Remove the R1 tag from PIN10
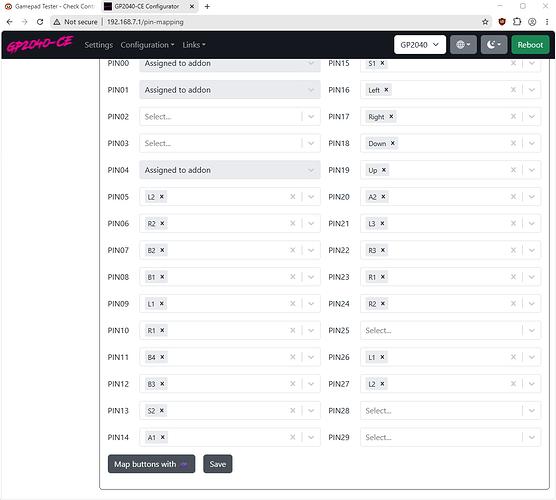Image resolution: width=556 pixels, height=500 pixels. [x=162, y=330]
